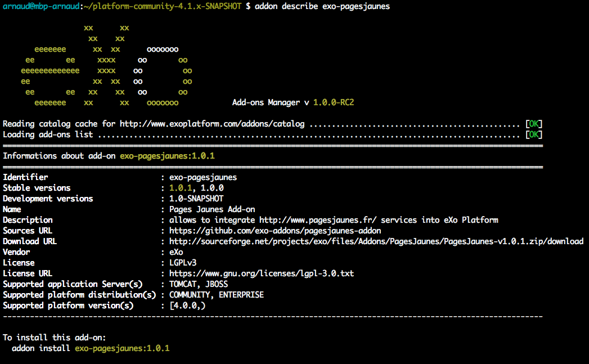589x364 pixels.
Task: Click the 'Supported platform distribution(s)' label
Action: coord(79,295)
